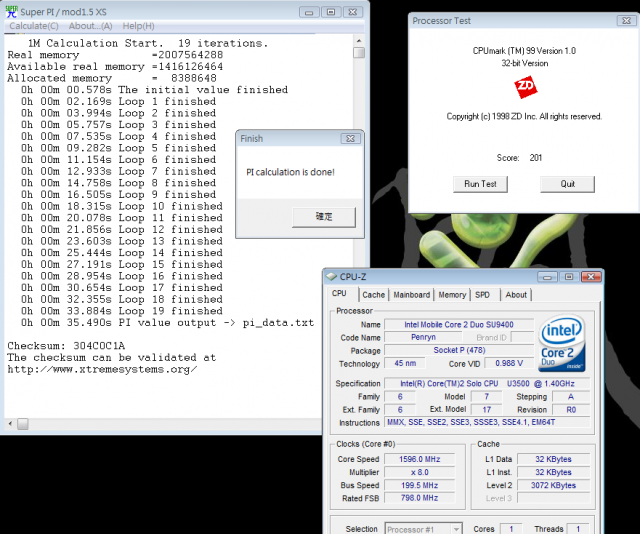Click the Stepping value 'A' in CPU-Z

[x=571, y=396]
